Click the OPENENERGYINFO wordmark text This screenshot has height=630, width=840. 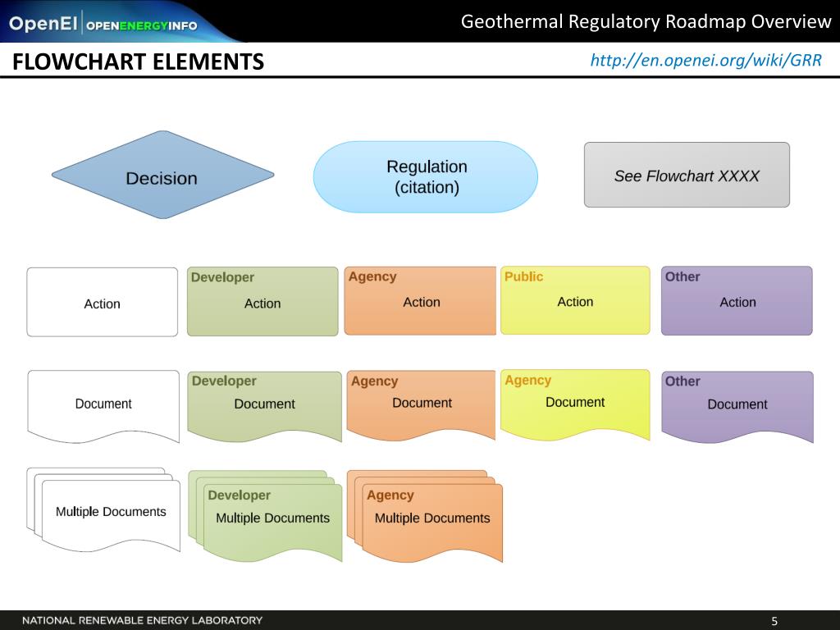click(x=141, y=25)
